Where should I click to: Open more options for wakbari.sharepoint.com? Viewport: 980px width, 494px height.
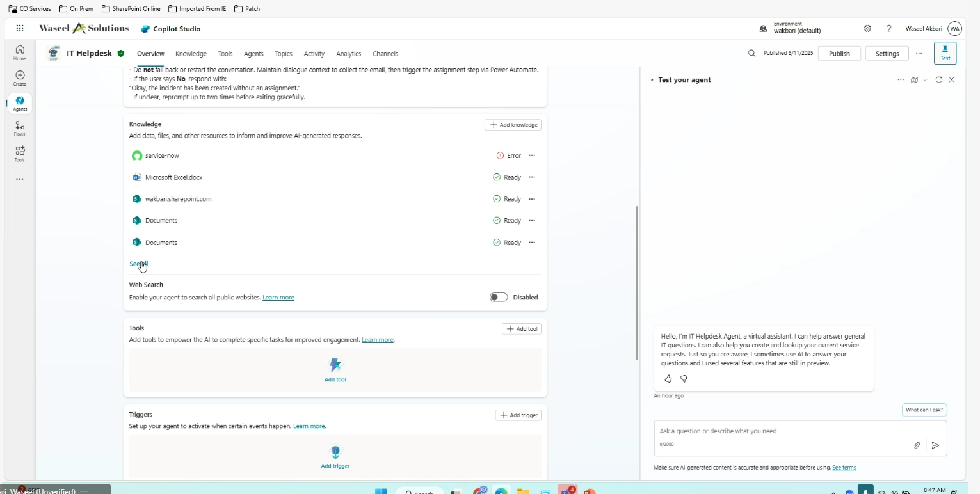532,199
